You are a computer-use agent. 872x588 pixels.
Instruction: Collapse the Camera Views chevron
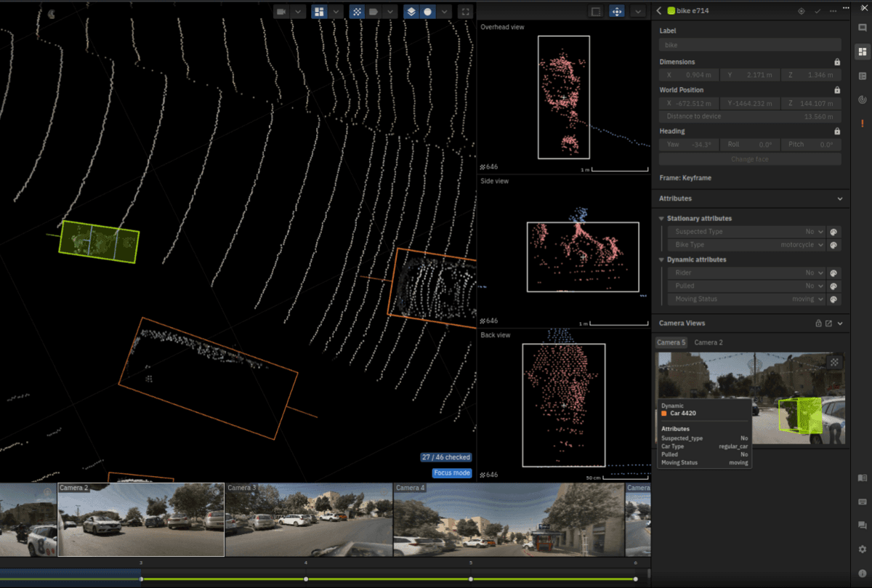[840, 323]
